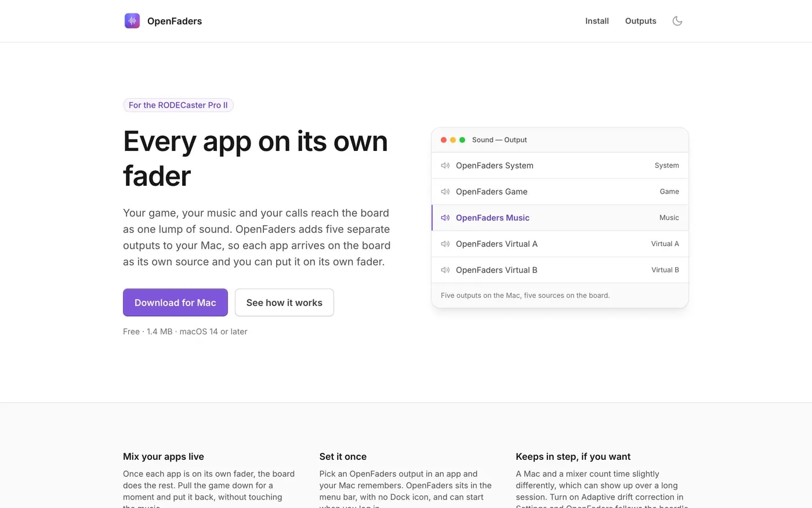
Task: Click the OpenFaders brand name
Action: pyautogui.click(x=175, y=21)
